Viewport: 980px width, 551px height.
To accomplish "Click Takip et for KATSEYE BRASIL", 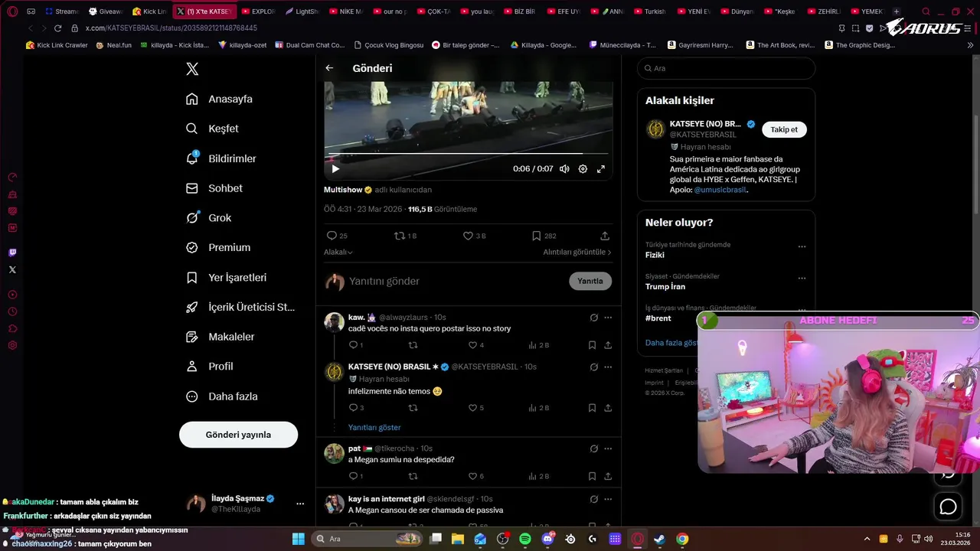I will coord(784,129).
